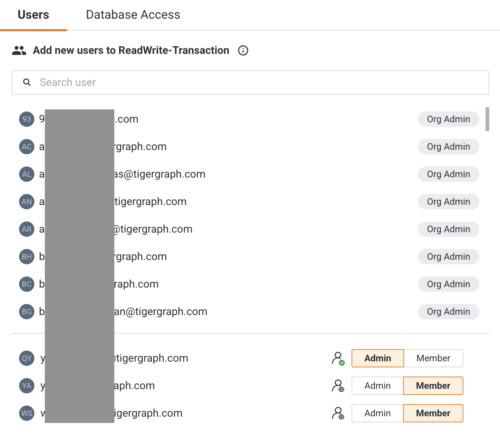Screen dimensions: 500x443
Task: Switch to the Database Access tab
Action: click(133, 15)
